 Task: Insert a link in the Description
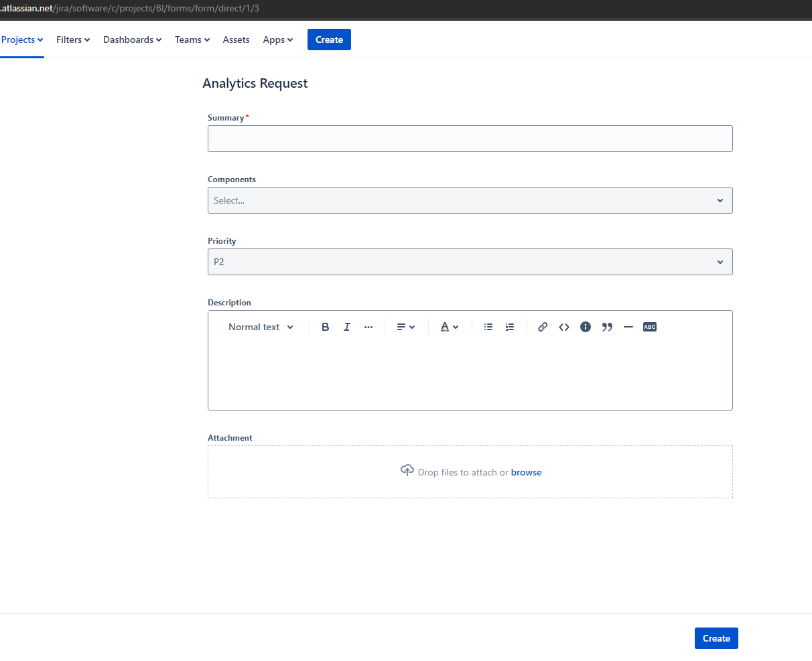(x=543, y=327)
